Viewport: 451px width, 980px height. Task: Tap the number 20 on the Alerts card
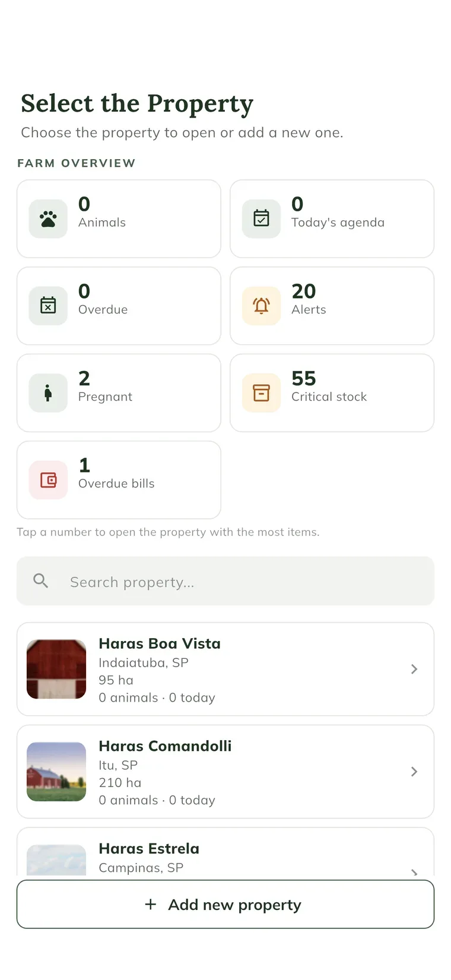click(304, 291)
